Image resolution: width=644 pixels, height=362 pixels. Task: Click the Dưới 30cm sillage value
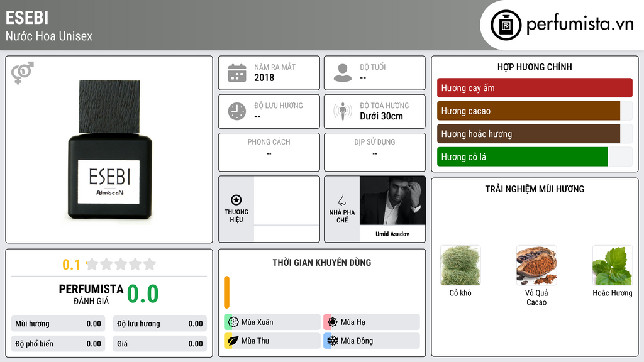381,116
